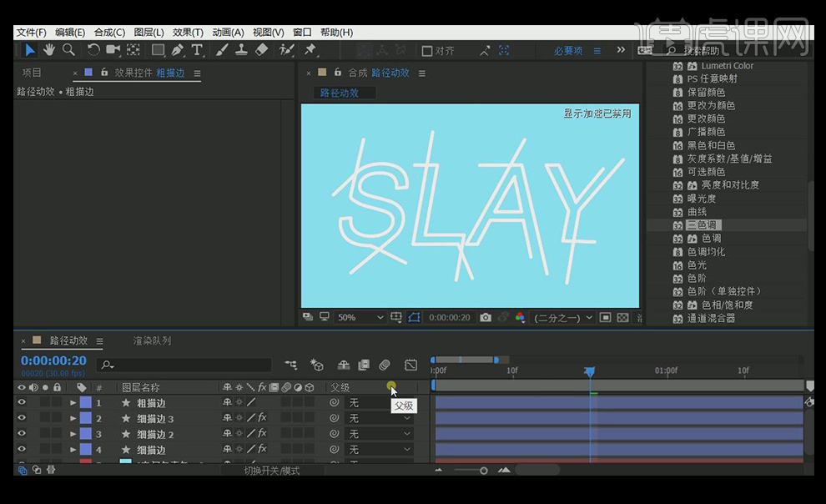Hide the 粗描边 layer via eye icon
Viewport: 826px width, 504px height.
point(22,402)
